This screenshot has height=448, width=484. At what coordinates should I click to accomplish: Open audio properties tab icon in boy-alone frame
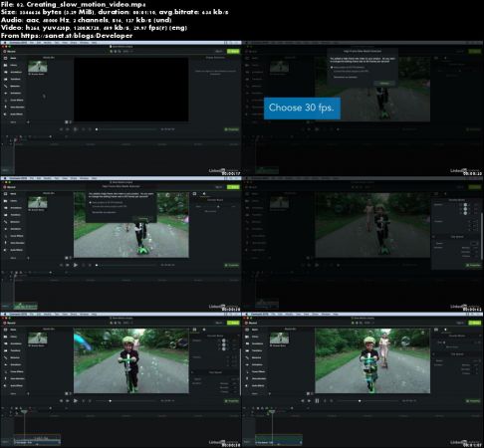click(204, 330)
